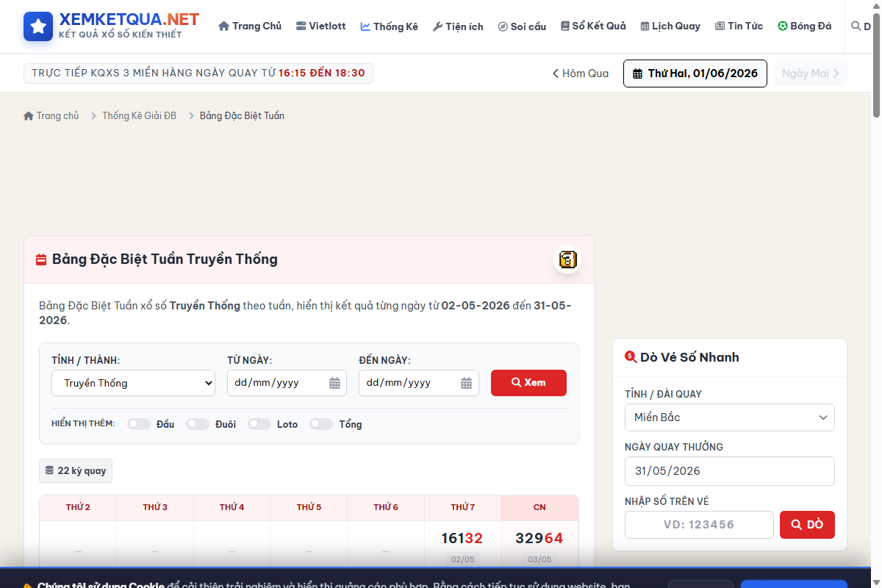
Task: Click the THỨ 4 column header
Action: coord(232,508)
